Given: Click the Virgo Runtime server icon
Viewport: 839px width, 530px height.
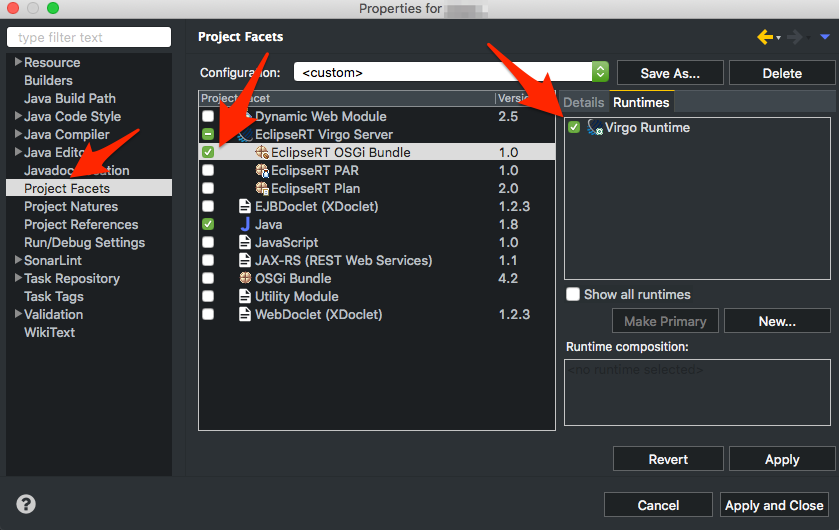Looking at the screenshot, I should coord(595,127).
